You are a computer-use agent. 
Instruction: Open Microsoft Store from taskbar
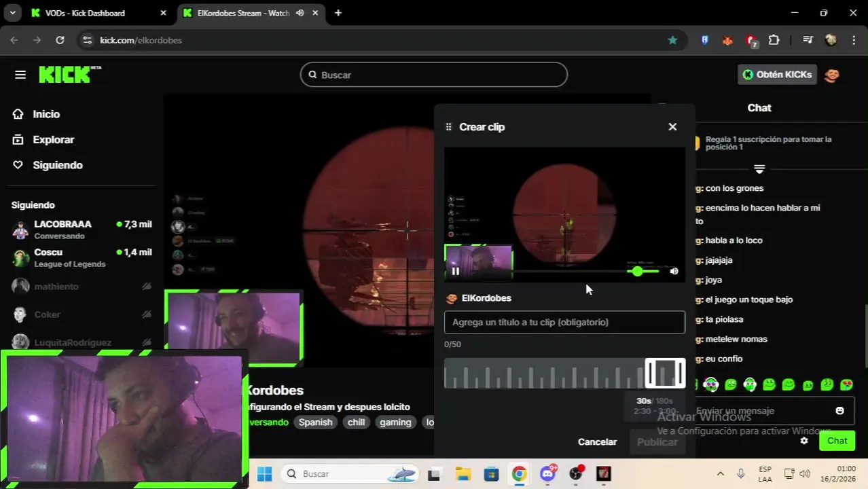491,474
